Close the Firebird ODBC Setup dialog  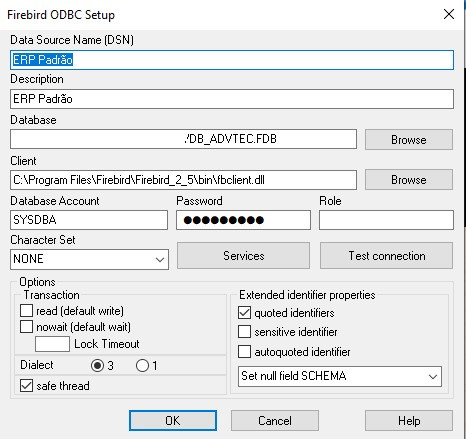coord(449,14)
